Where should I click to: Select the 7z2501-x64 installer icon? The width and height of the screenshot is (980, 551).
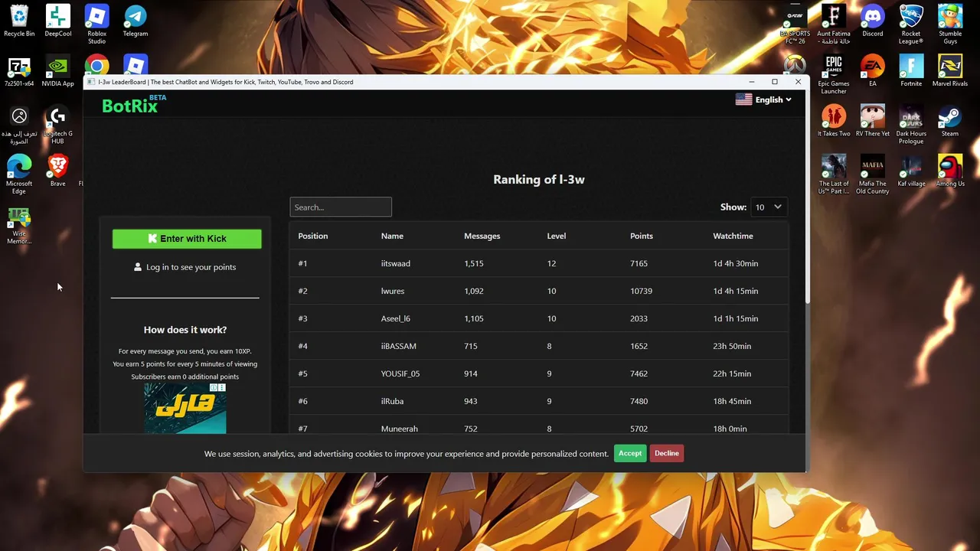tap(19, 71)
